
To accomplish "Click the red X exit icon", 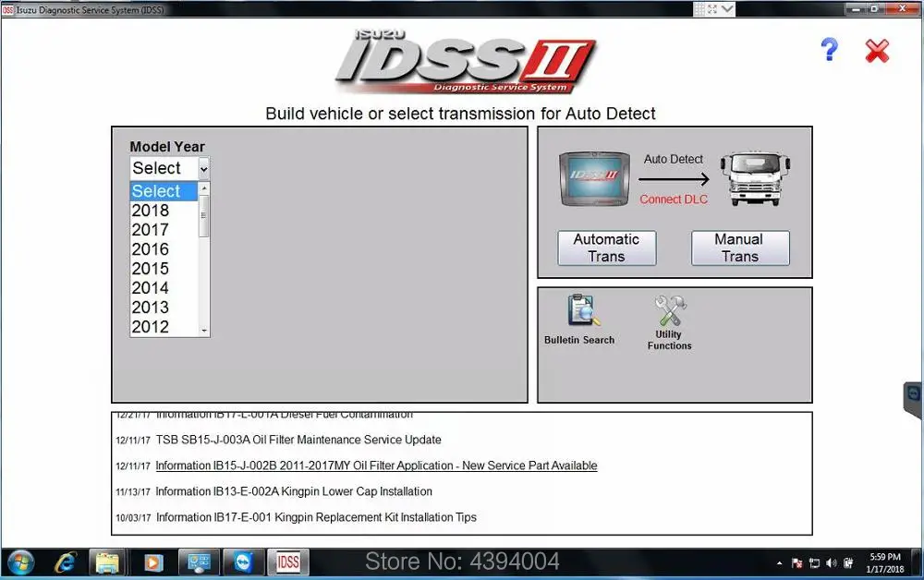I will pyautogui.click(x=877, y=51).
